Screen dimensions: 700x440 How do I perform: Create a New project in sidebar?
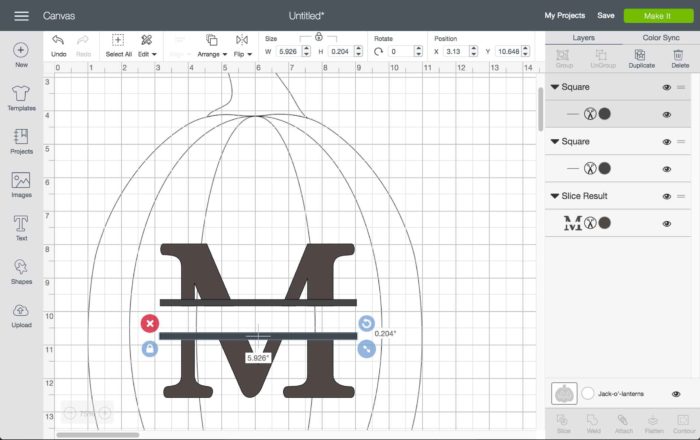[x=21, y=55]
